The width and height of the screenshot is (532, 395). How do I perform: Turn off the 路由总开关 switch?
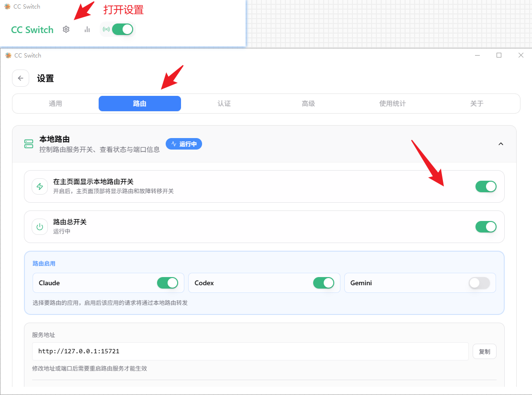pos(486,227)
